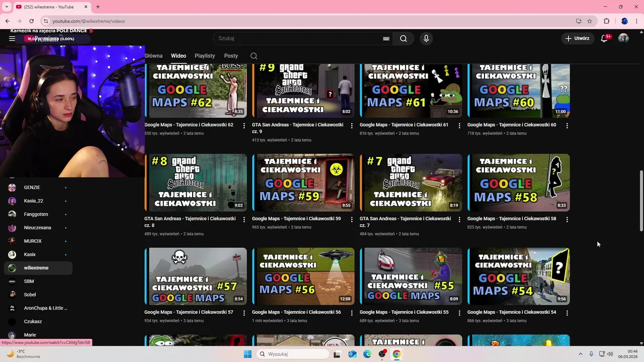Click the page vertical scrollbar thumb

pos(641,201)
